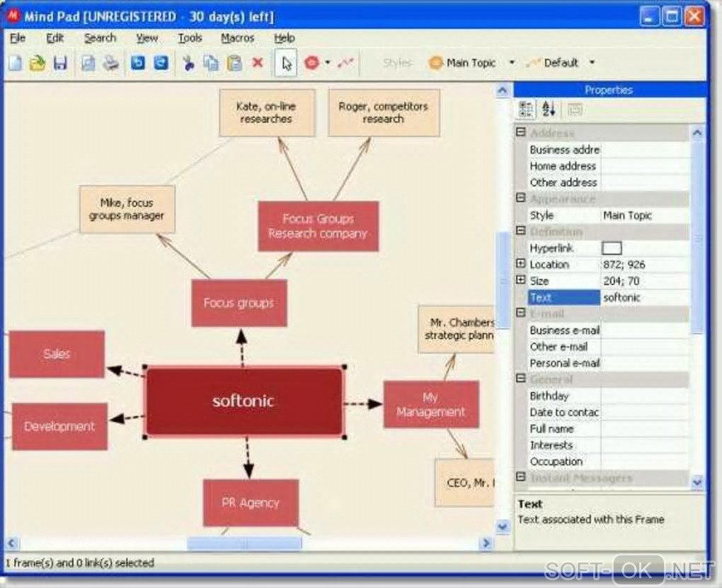The width and height of the screenshot is (722, 588).
Task: Click the Print icon
Action: click(x=111, y=63)
